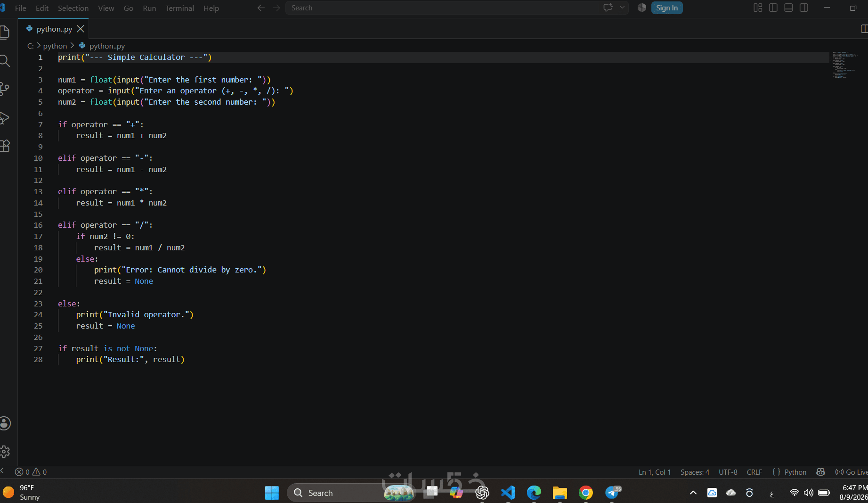The image size is (868, 503).
Task: Click the split editor icon in the tab bar
Action: [x=864, y=29]
